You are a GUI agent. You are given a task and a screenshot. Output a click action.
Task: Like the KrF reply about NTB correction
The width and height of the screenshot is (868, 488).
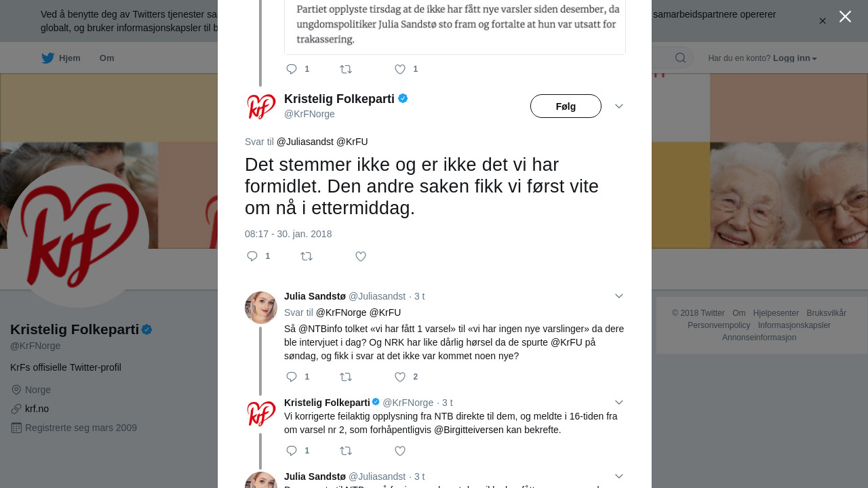pyautogui.click(x=400, y=451)
